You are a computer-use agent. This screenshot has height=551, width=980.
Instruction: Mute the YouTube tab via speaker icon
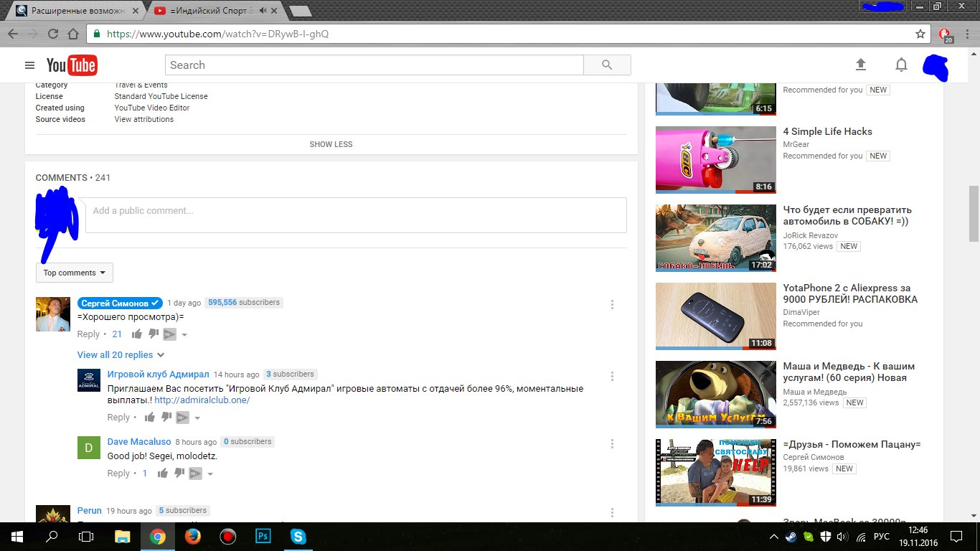[263, 11]
